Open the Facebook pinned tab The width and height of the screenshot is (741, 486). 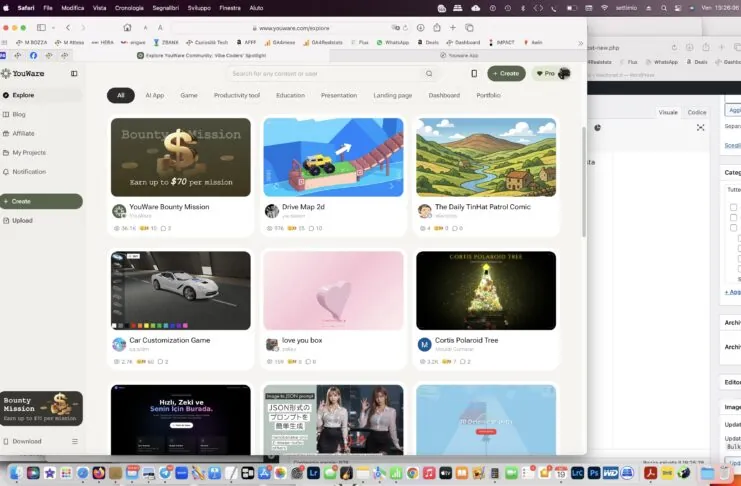pyautogui.click(x=33, y=55)
